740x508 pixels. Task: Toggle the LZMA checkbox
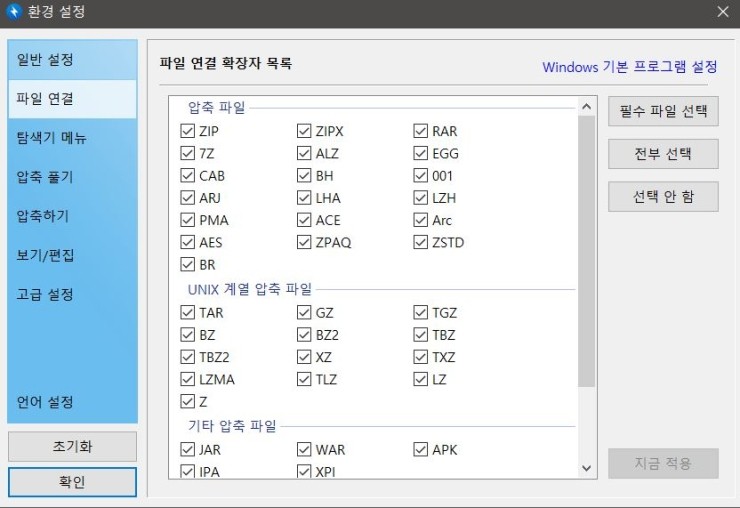pyautogui.click(x=187, y=379)
